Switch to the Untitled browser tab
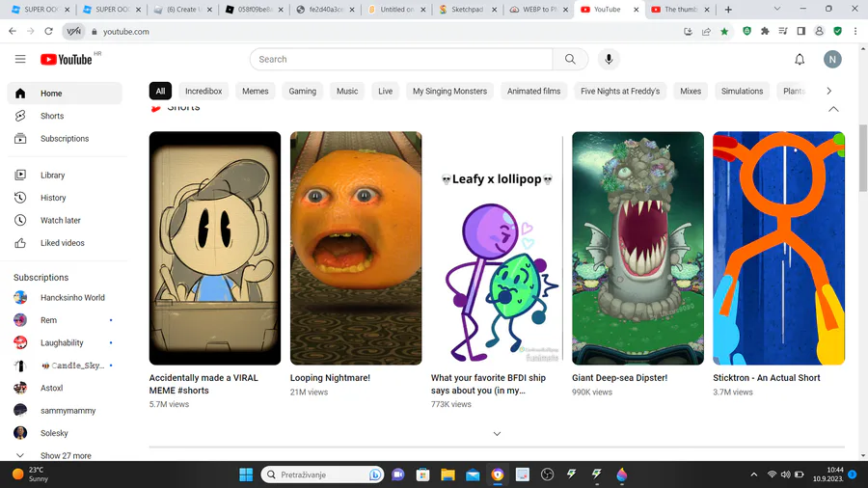 coord(397,10)
